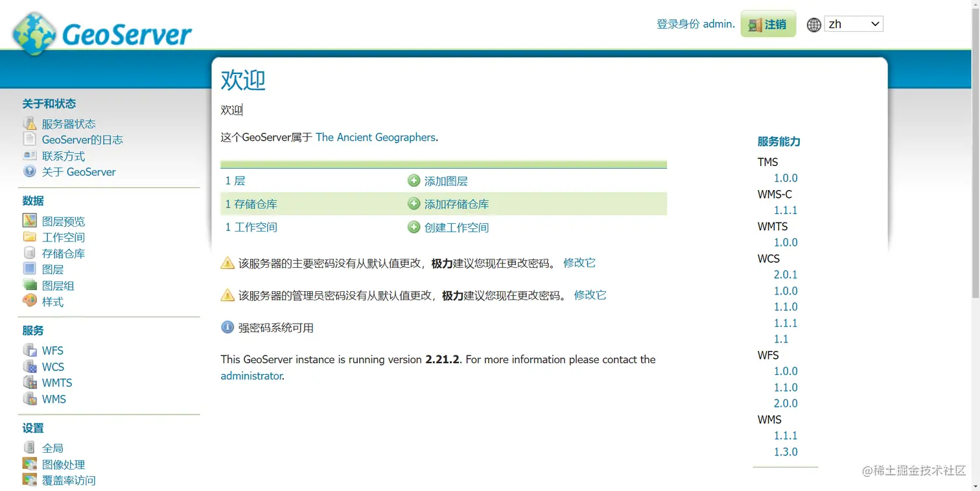This screenshot has width=980, height=491.
Task: Click the global settings server icon
Action: click(x=30, y=448)
